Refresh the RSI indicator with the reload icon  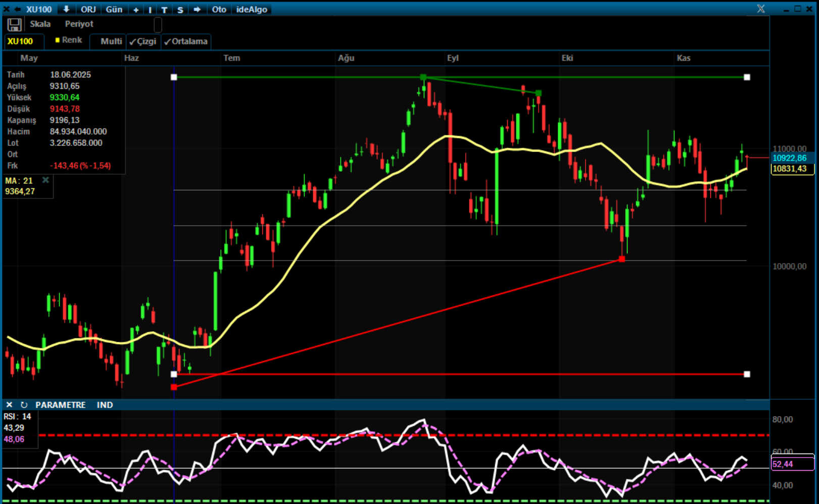tap(23, 405)
